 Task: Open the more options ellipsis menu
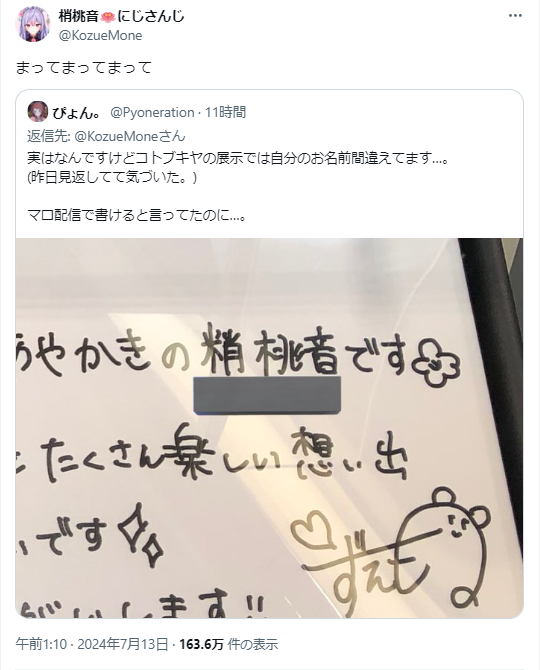tap(515, 16)
